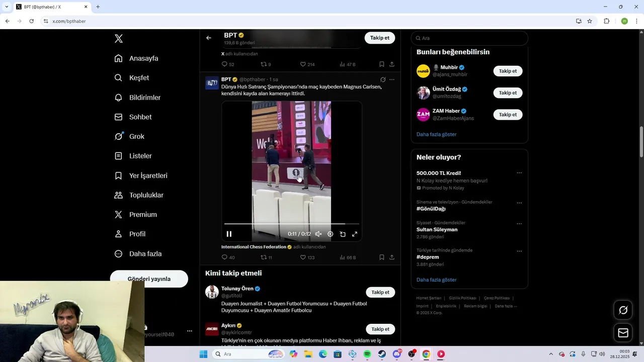Open video settings gear
The height and width of the screenshot is (362, 644).
tap(331, 234)
